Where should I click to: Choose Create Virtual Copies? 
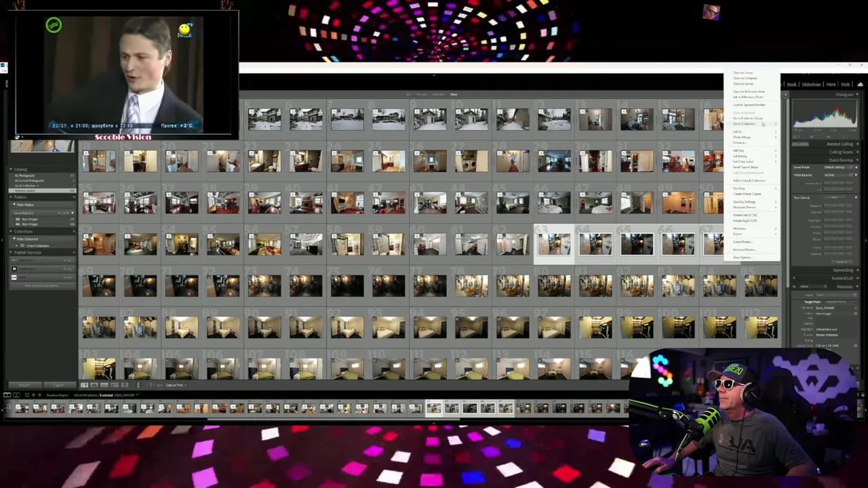coord(747,194)
